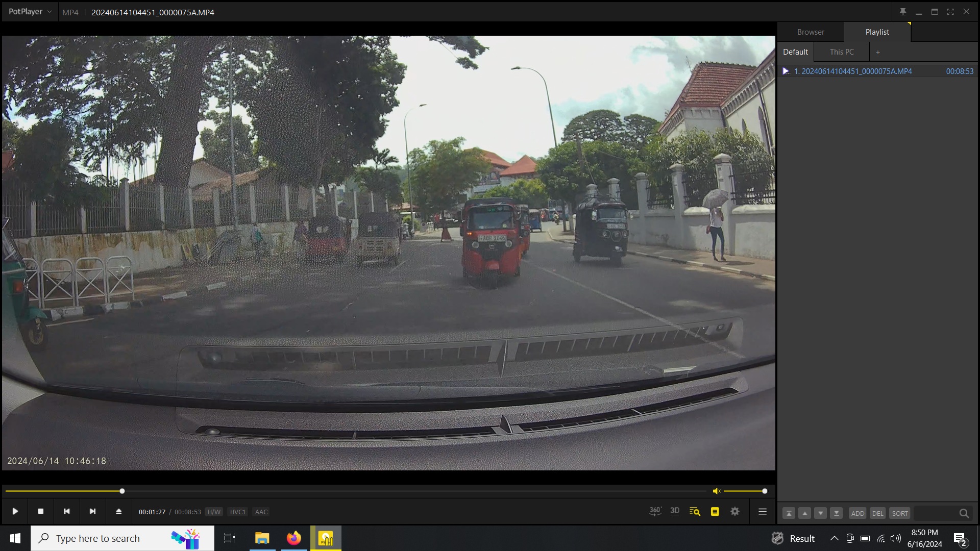Viewport: 980px width, 551px height.
Task: Open File Explorer from the taskbar
Action: coord(262,538)
